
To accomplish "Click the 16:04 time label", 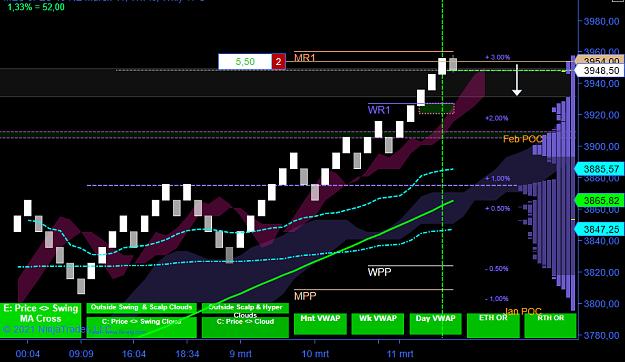I will tap(134, 354).
